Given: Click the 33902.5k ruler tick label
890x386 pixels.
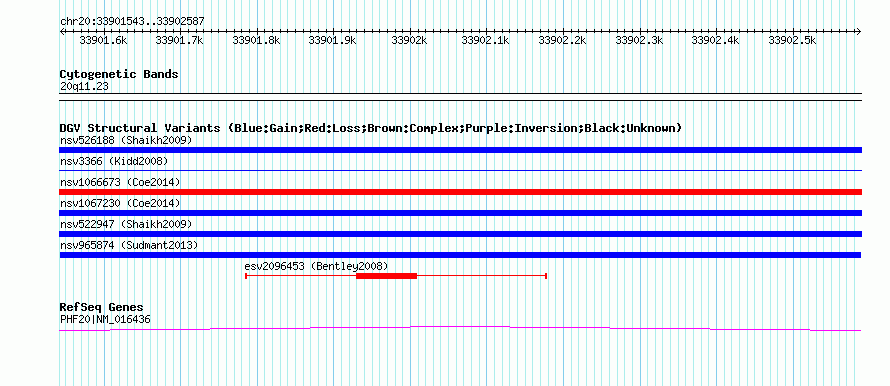Looking at the screenshot, I should click(792, 40).
